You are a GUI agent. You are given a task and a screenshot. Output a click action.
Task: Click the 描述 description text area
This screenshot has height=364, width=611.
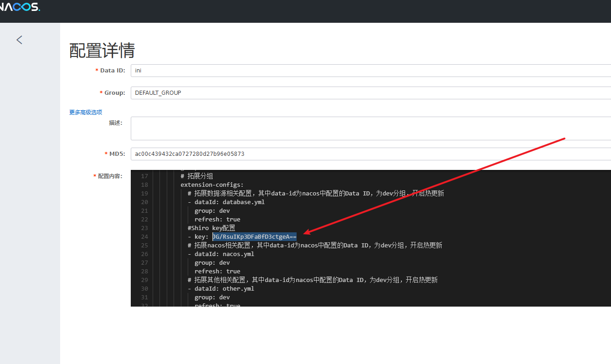(x=370, y=128)
